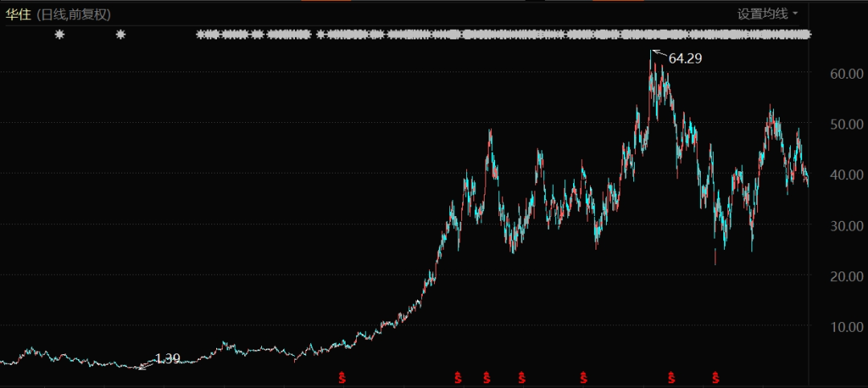
Task: Click the second red dividend marker from left
Action: [458, 377]
